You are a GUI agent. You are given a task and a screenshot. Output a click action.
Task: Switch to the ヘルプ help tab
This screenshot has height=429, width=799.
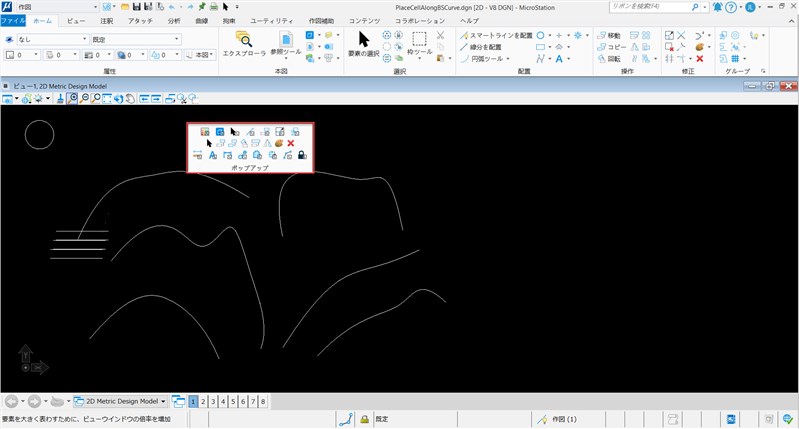click(x=469, y=21)
